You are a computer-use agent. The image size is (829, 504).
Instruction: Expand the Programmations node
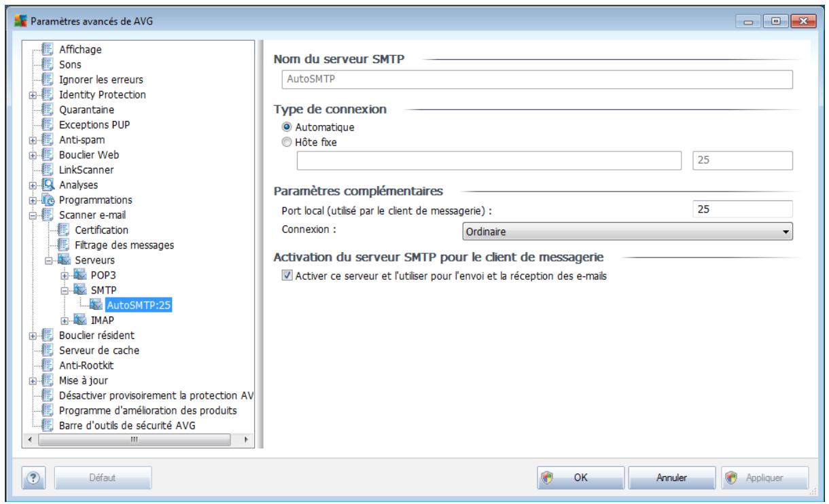tap(32, 200)
